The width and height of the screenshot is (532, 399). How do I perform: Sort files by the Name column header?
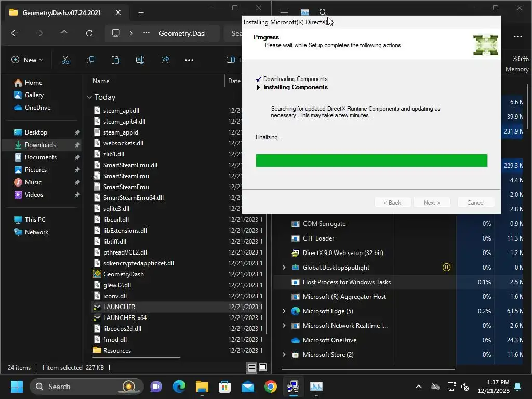tap(101, 81)
